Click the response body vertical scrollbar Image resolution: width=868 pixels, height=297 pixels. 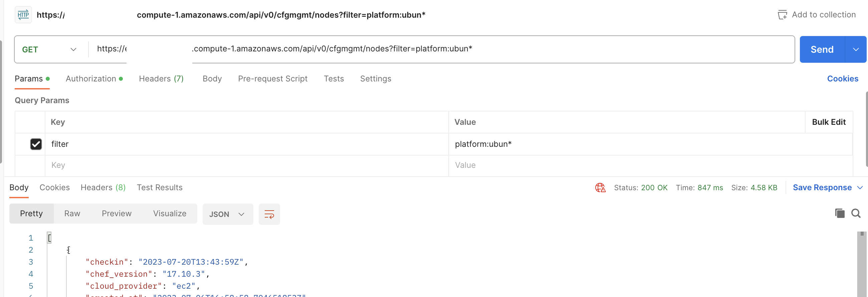pos(862,264)
